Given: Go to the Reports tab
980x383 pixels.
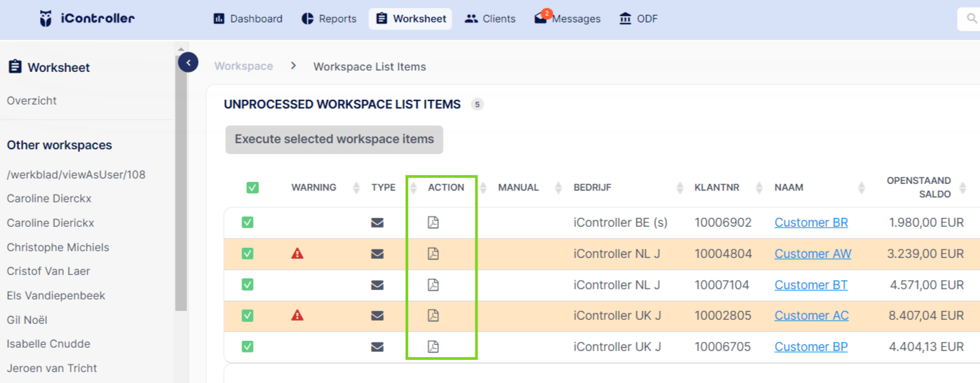Looking at the screenshot, I should (329, 18).
